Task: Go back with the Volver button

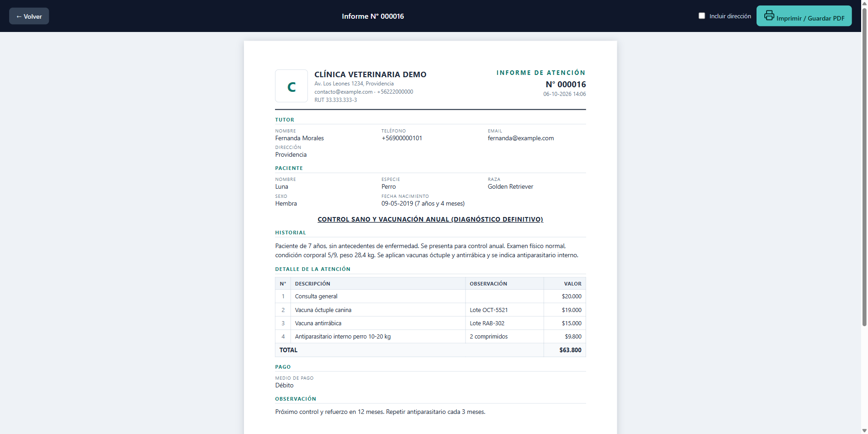Action: click(29, 16)
